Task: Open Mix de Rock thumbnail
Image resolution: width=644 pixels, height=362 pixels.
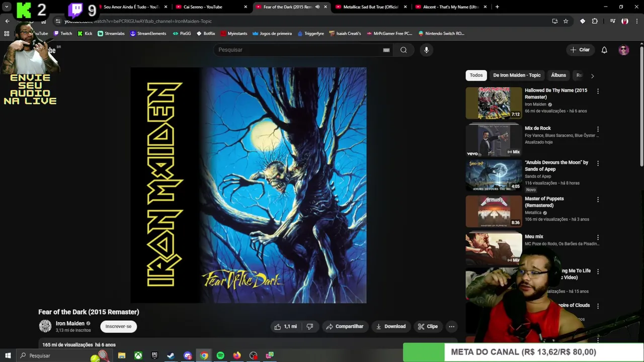Action: (494, 141)
